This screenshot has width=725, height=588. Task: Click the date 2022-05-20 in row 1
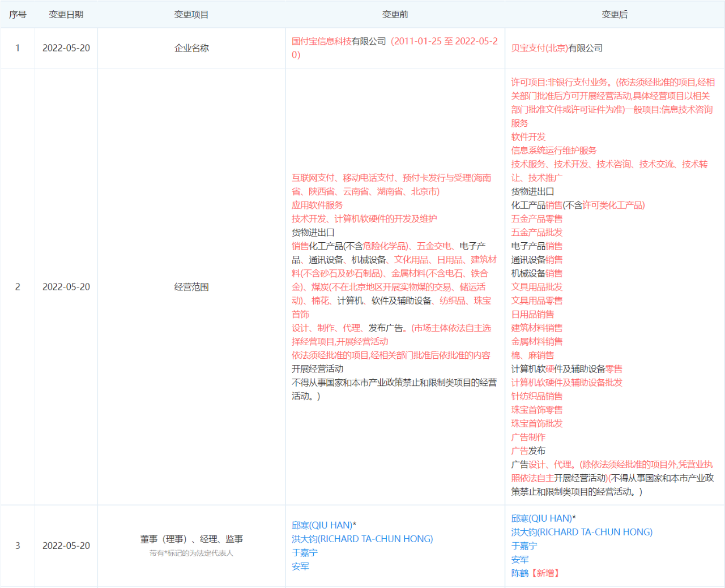coord(66,48)
